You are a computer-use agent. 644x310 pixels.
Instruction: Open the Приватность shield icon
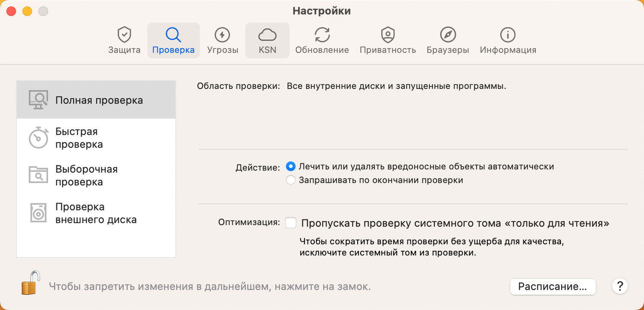pos(388,34)
